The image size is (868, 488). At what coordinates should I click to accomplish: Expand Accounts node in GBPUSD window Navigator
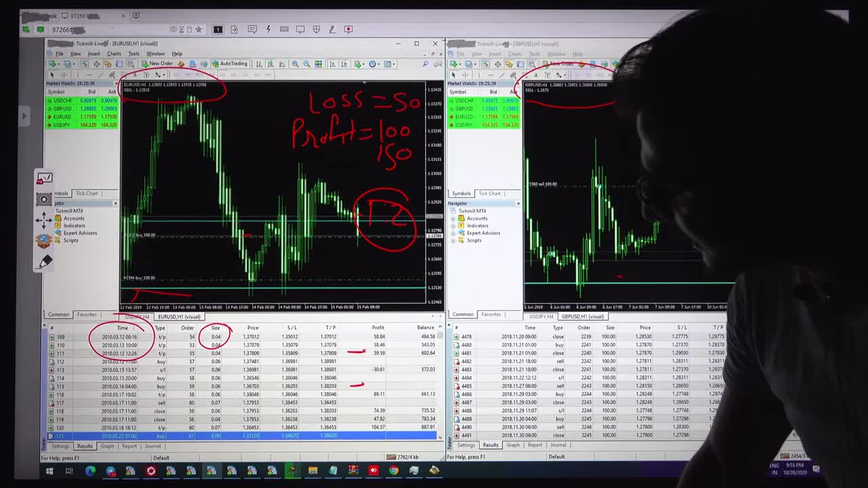[x=453, y=218]
